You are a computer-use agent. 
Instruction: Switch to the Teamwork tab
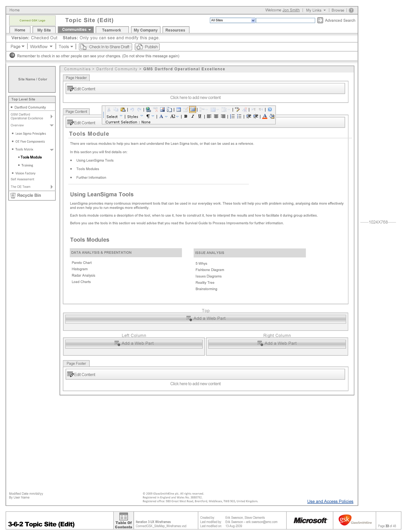point(112,30)
